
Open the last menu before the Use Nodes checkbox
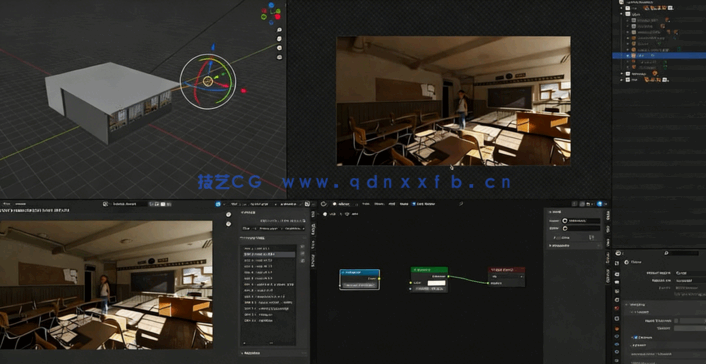(404, 204)
